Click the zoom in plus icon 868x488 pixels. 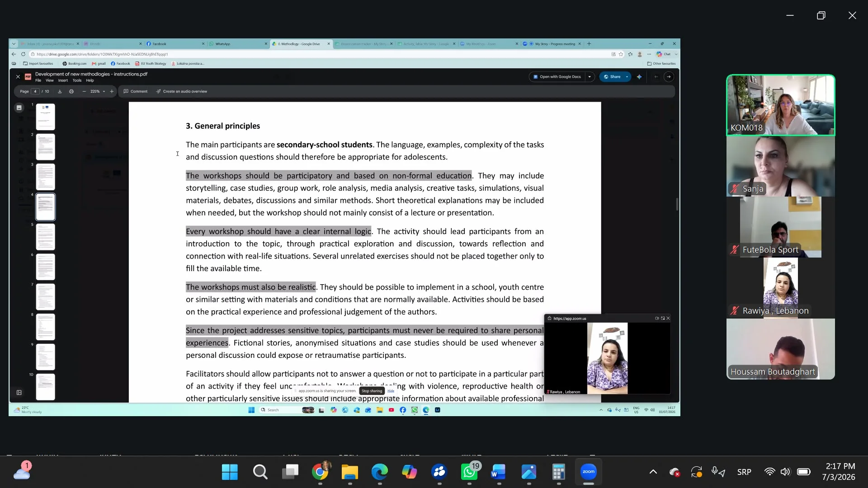coord(112,91)
